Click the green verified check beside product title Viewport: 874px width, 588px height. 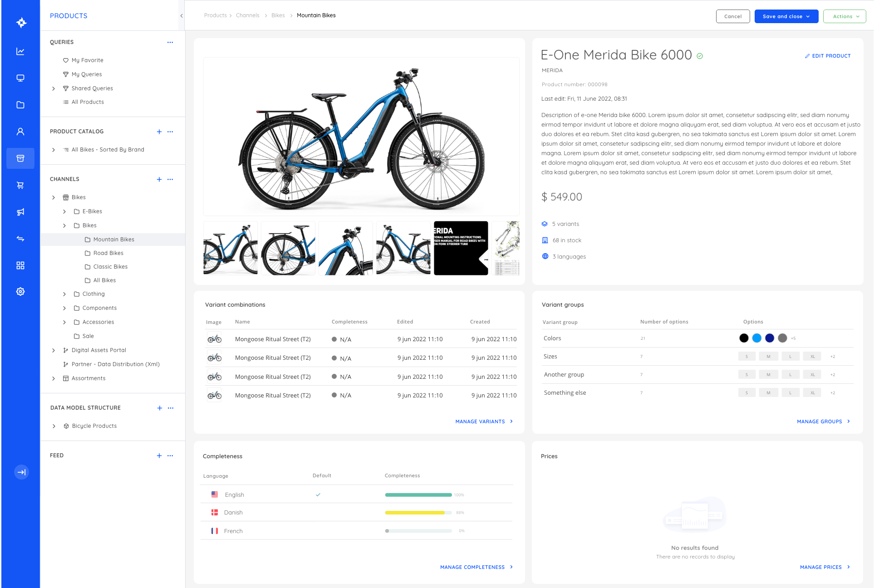coord(700,56)
